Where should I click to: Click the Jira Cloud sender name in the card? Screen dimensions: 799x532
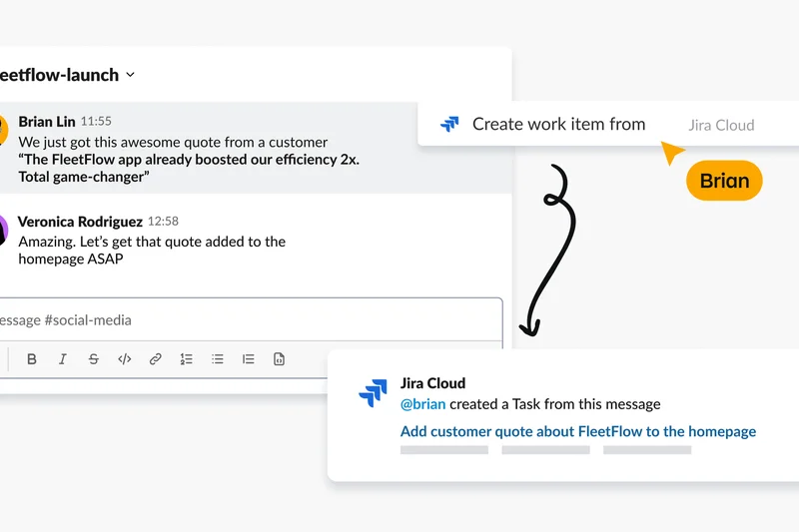coord(432,383)
